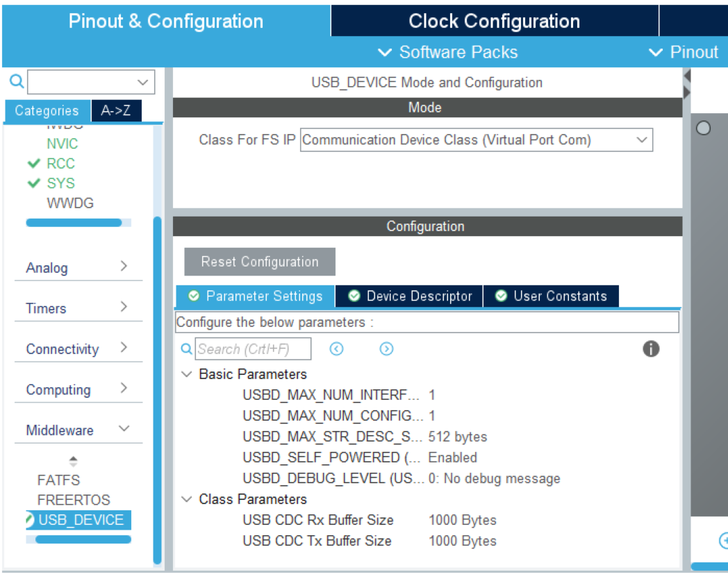Viewport: 728px width, 579px height.
Task: Click the panel collapse arrow icons
Action: point(687,84)
